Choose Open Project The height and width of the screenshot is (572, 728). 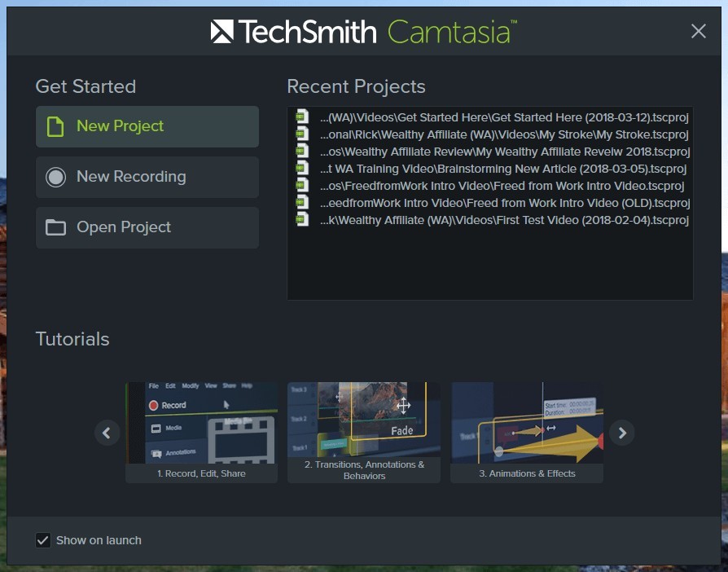click(147, 227)
